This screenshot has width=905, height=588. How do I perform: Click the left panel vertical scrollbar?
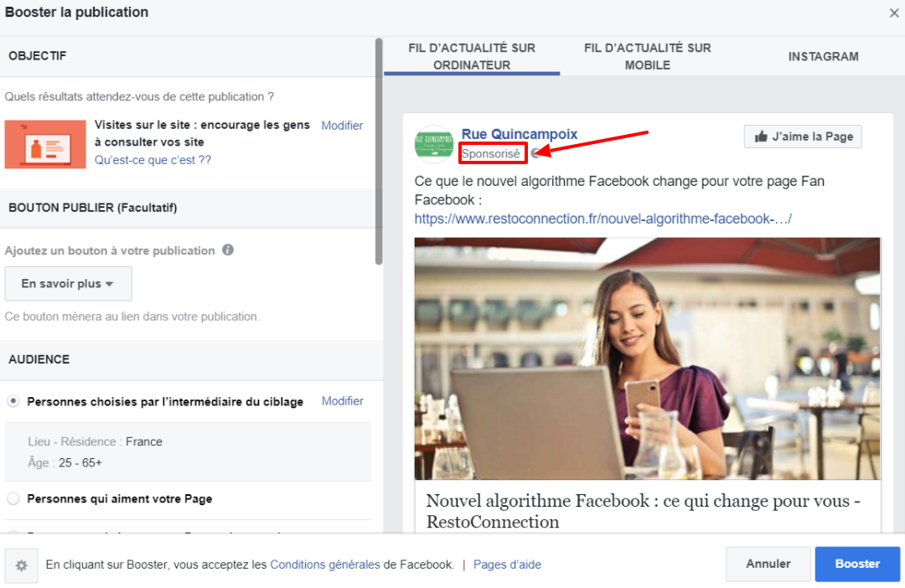pyautogui.click(x=379, y=151)
